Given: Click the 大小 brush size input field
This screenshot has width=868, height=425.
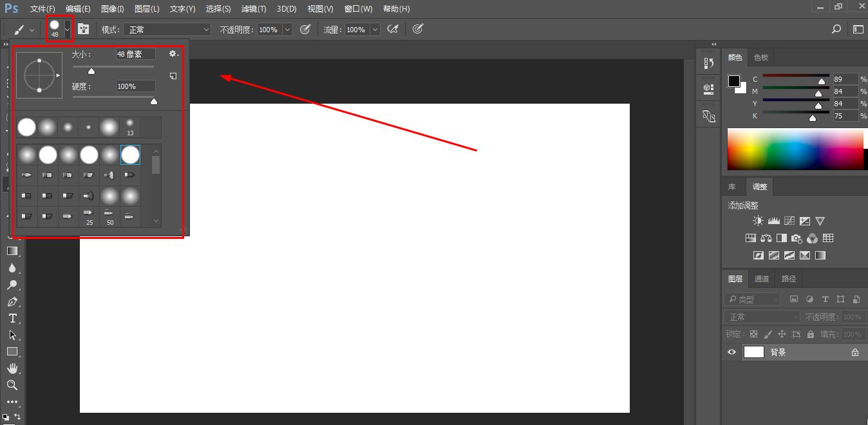Looking at the screenshot, I should (135, 55).
